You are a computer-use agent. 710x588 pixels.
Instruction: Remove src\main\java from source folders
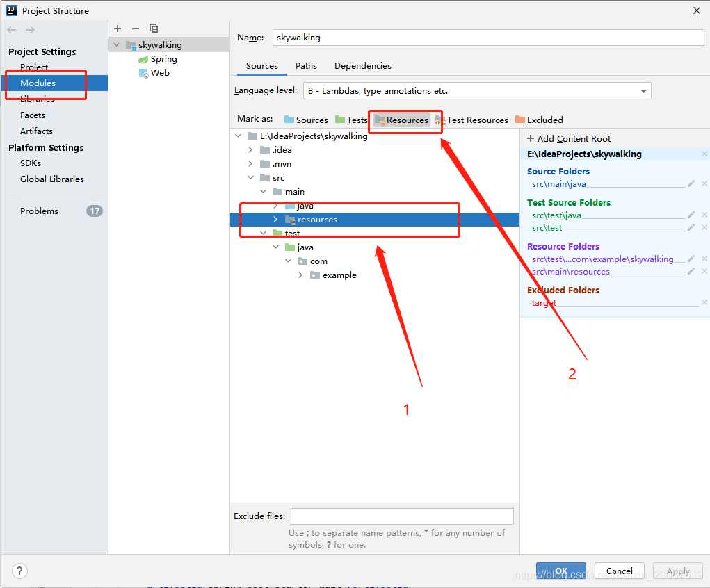[x=704, y=183]
